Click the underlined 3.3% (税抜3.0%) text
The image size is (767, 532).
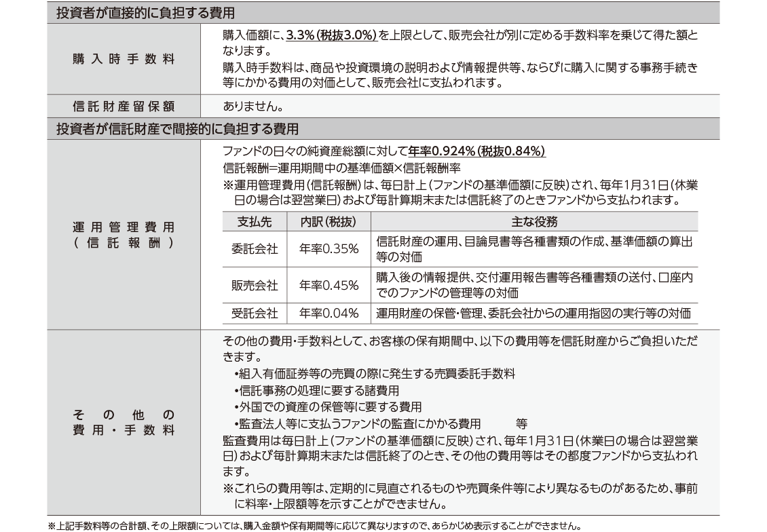(x=331, y=34)
